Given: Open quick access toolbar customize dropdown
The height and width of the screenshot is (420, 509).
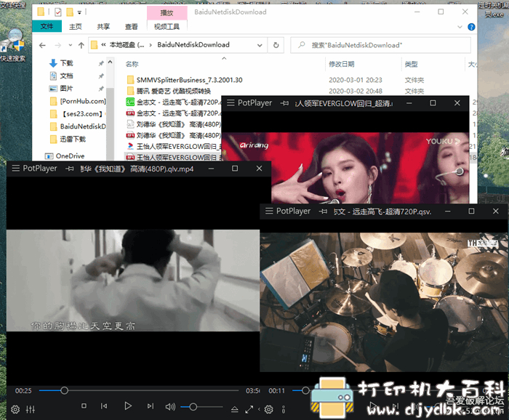Looking at the screenshot, I should (79, 12).
